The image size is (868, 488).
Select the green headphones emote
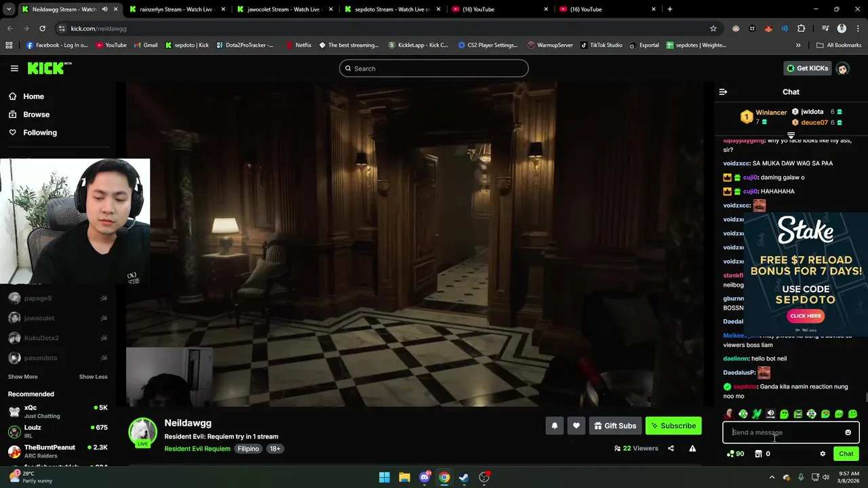[743, 413]
